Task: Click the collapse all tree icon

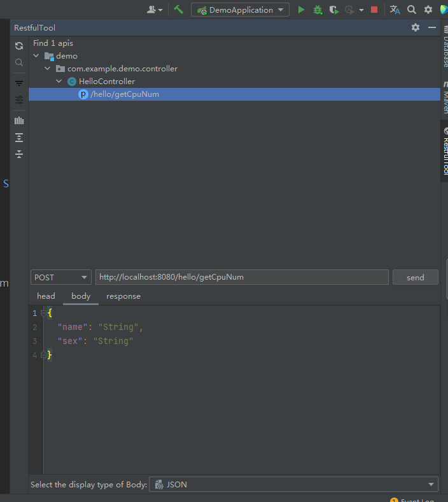Action: pyautogui.click(x=19, y=154)
